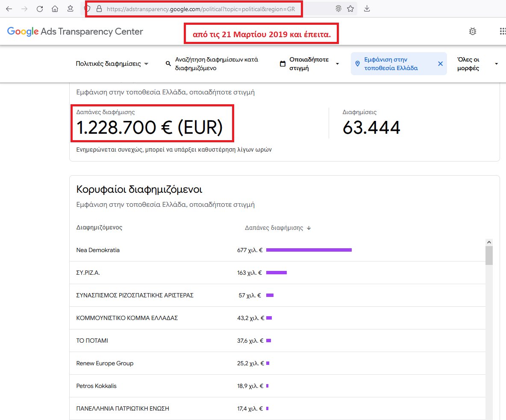
Task: Open ΣΥΝΑΣΠΙΣΜΟΣ ΡΙΖΟΣΠΑΣΤΙΚΗΣ ΑΡΙΣΤΕΡΑΣ advertiser row
Action: (x=277, y=295)
